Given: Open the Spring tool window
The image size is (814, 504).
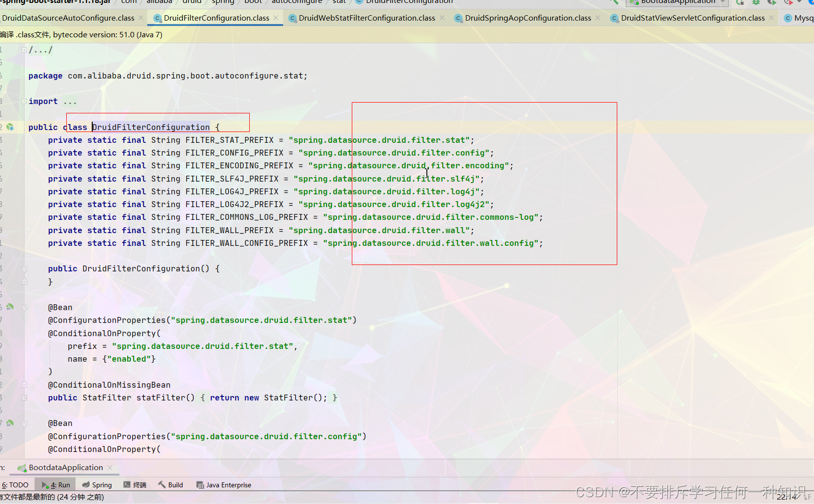Looking at the screenshot, I should pos(97,485).
